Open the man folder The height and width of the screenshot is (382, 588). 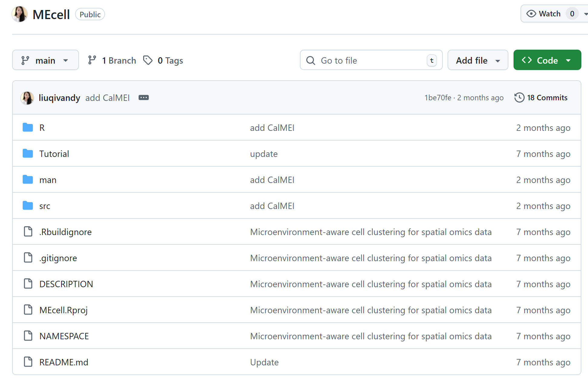click(x=48, y=180)
